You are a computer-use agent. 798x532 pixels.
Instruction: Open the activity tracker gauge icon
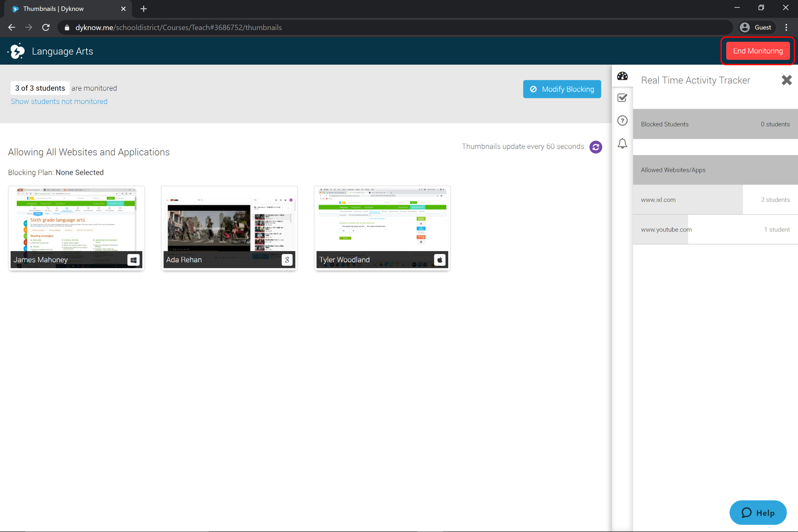(x=622, y=76)
